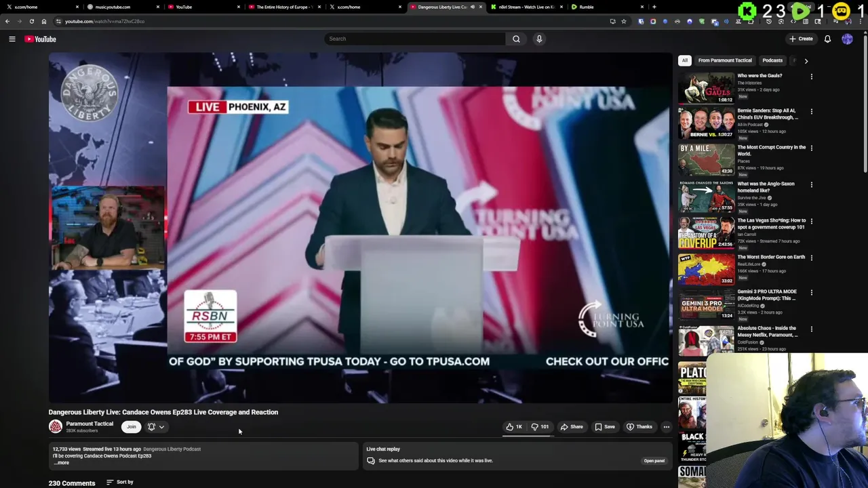Open the account avatar menu
This screenshot has height=488, width=868.
847,39
